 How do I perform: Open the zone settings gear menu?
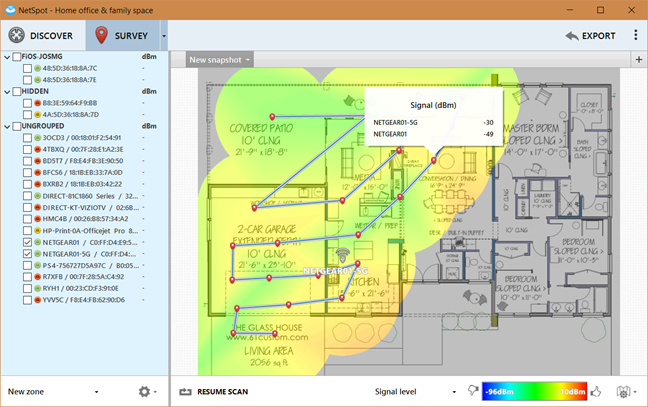pyautogui.click(x=147, y=391)
